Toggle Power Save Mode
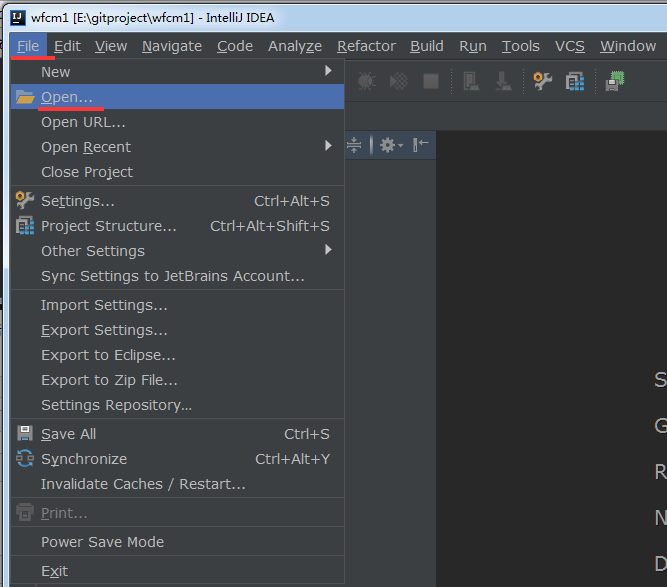667x587 pixels. [177, 542]
